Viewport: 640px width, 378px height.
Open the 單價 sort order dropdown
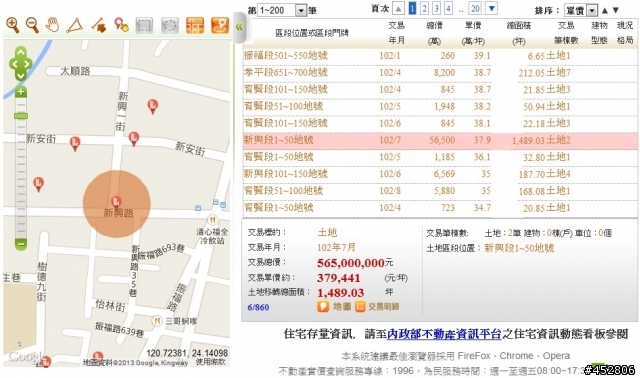[581, 10]
